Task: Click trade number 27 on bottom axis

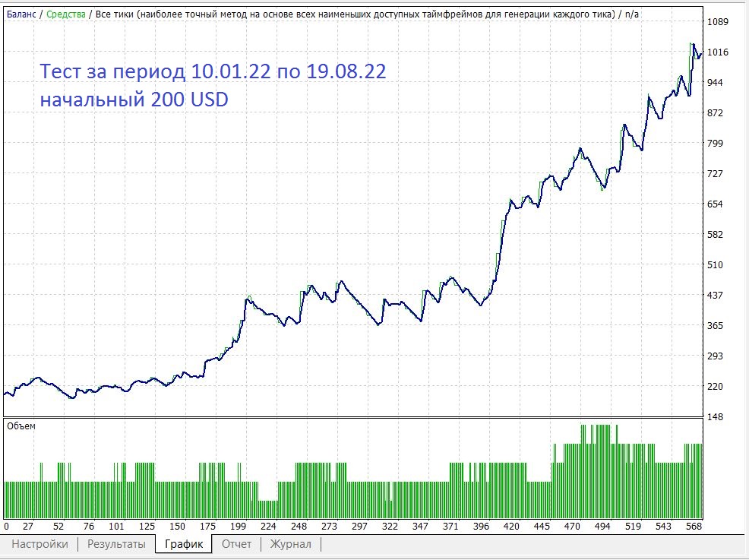Action: coord(28,526)
